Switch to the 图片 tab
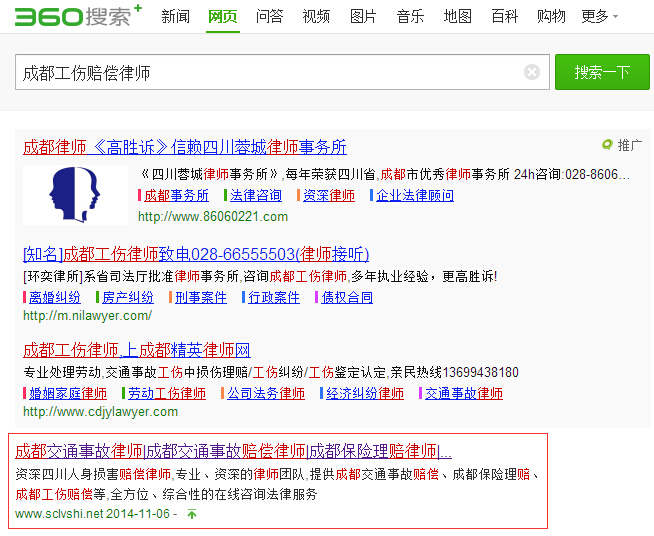The width and height of the screenshot is (654, 536). pos(363,17)
